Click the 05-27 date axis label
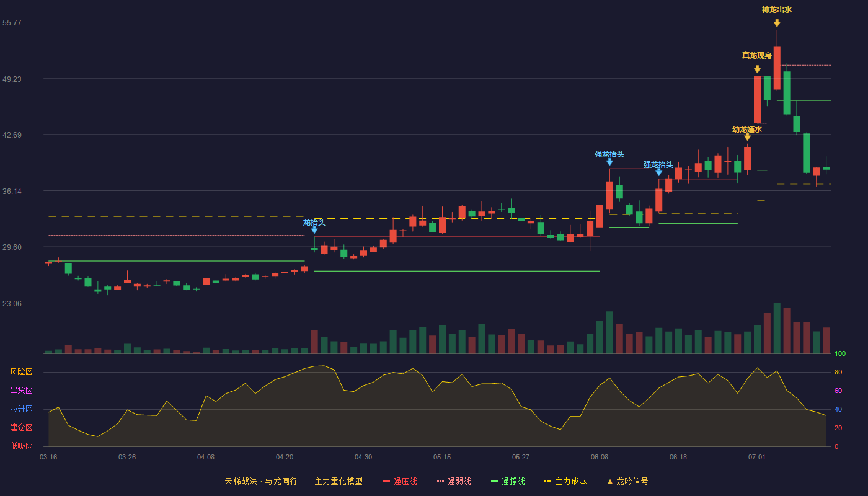The width and height of the screenshot is (868, 496). [521, 457]
